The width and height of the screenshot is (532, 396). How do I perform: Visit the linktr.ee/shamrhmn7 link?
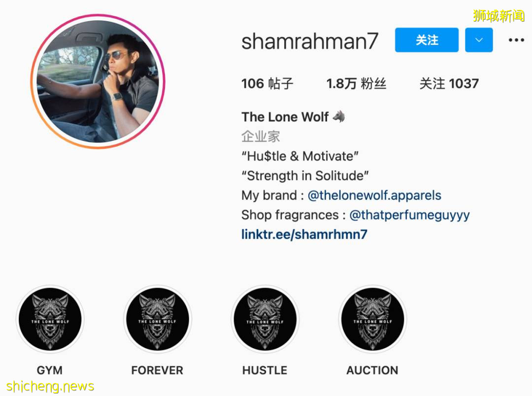(x=304, y=234)
